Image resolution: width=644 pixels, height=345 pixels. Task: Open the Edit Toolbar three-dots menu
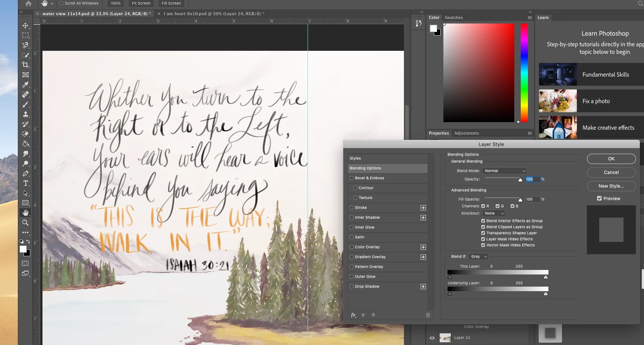tap(25, 232)
